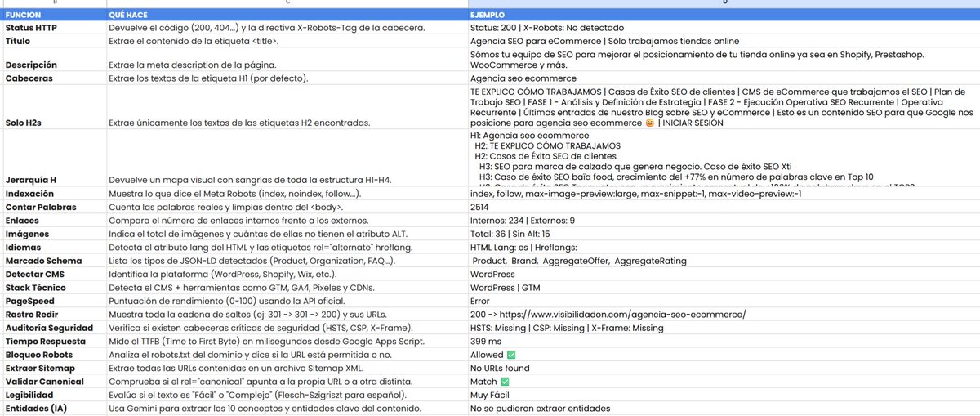Select the 'WordPress | GTM' cell

[724, 288]
